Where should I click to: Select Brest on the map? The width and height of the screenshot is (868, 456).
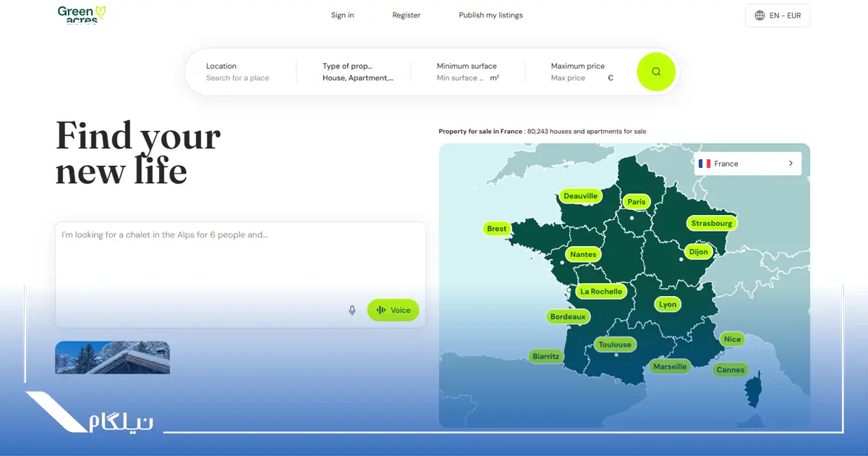pyautogui.click(x=497, y=229)
